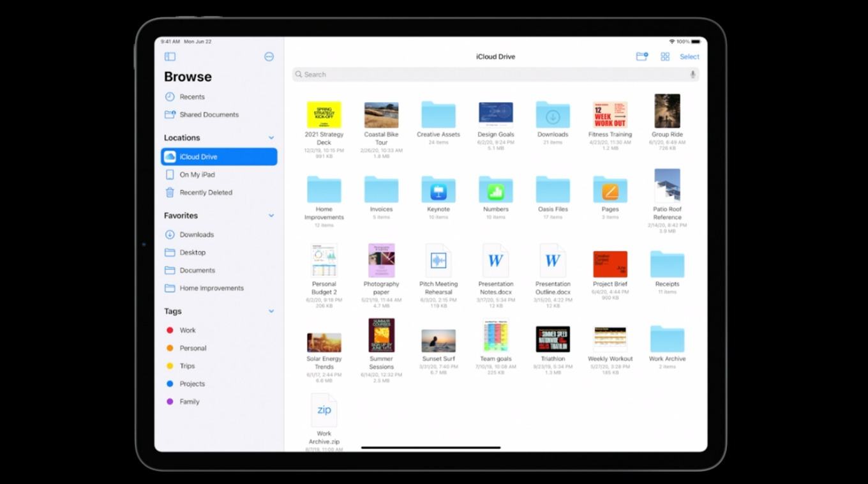Open the Downloads folder in grid

pos(553,115)
